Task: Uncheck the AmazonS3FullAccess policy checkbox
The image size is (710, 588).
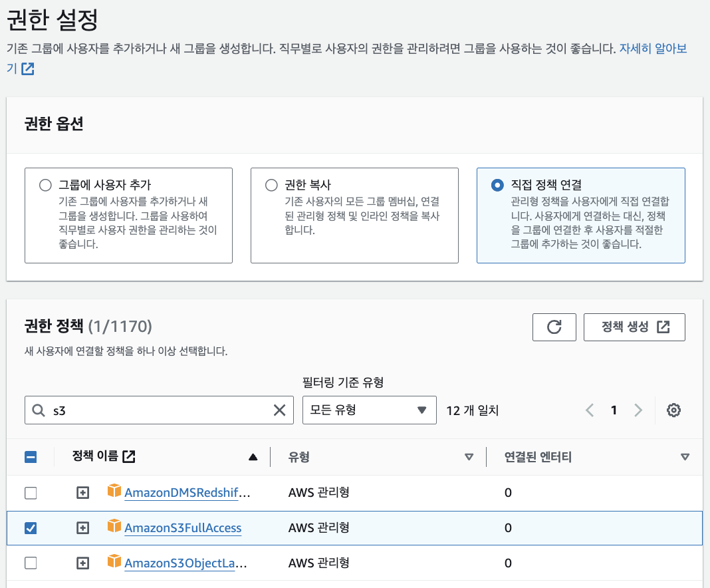Action: pyautogui.click(x=31, y=528)
